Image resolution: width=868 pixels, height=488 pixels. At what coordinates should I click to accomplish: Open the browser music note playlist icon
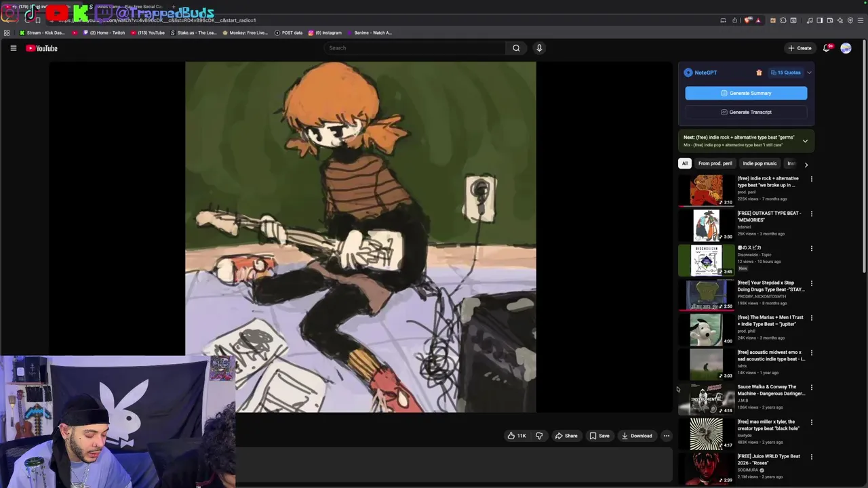coord(810,20)
